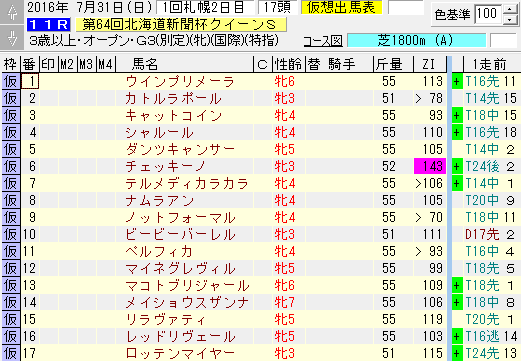Select horse ノットフォーマル

click(x=180, y=218)
